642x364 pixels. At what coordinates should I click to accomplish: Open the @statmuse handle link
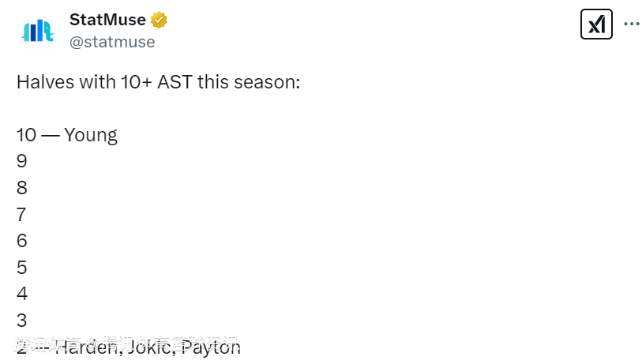coord(112,42)
